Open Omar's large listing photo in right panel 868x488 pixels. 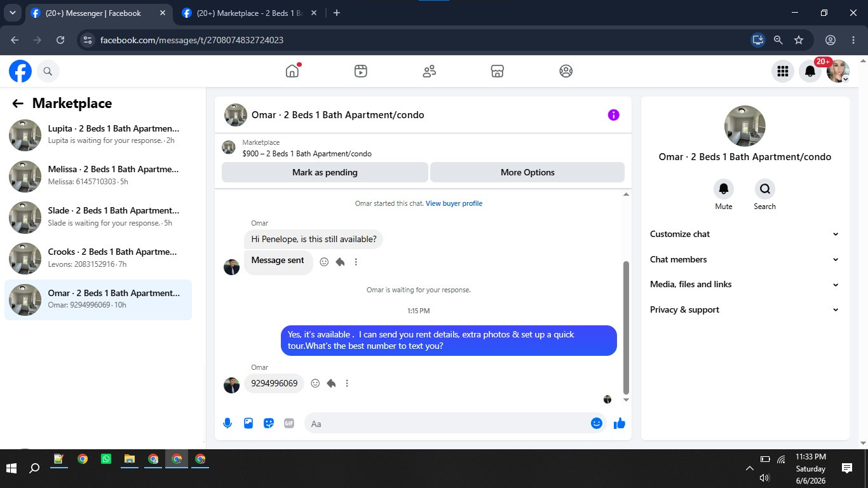coord(745,126)
